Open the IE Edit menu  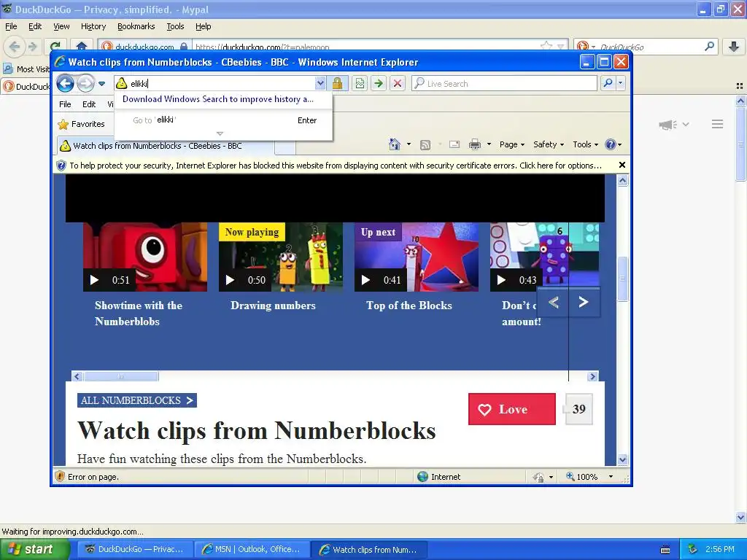tap(88, 104)
